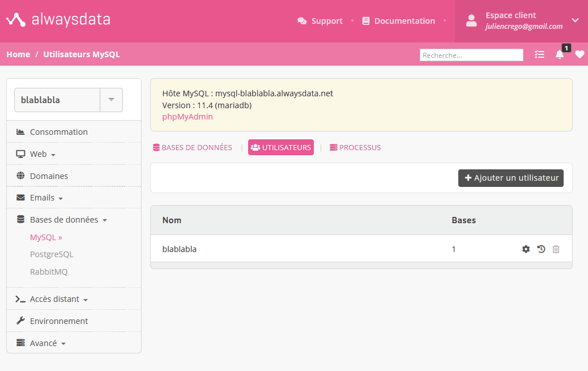Select the Utilisateurs tab
Viewport: 588px width, 371px height.
tap(281, 147)
